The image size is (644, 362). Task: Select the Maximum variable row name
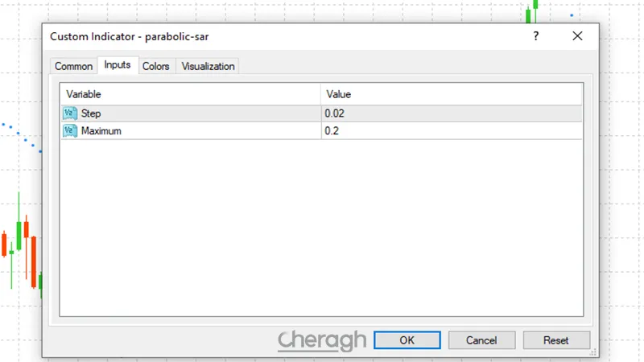[101, 130]
